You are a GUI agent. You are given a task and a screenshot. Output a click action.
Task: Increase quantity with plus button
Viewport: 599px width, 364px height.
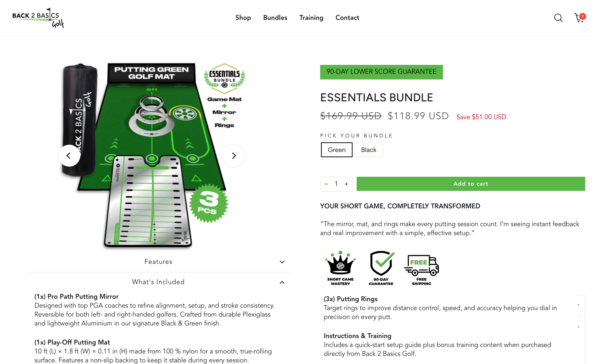coord(347,184)
